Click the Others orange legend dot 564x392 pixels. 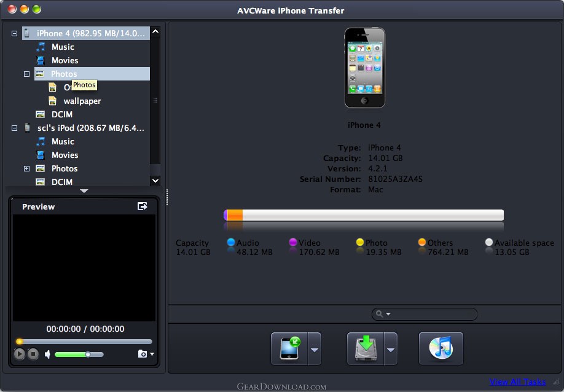[422, 242]
